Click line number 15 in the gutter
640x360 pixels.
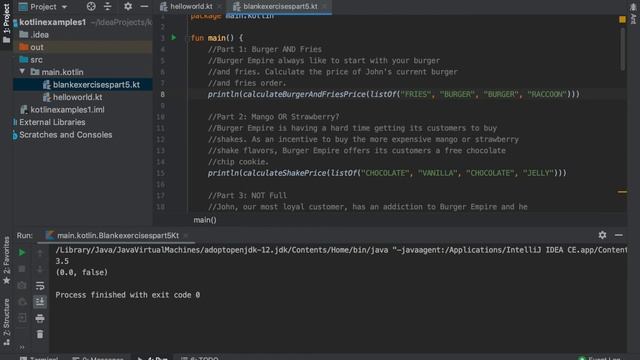pos(161,173)
